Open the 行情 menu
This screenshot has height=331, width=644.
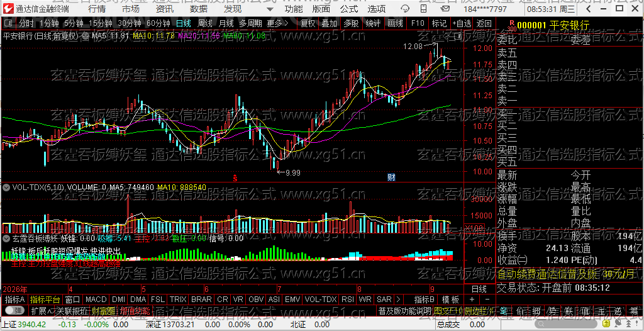(x=96, y=9)
